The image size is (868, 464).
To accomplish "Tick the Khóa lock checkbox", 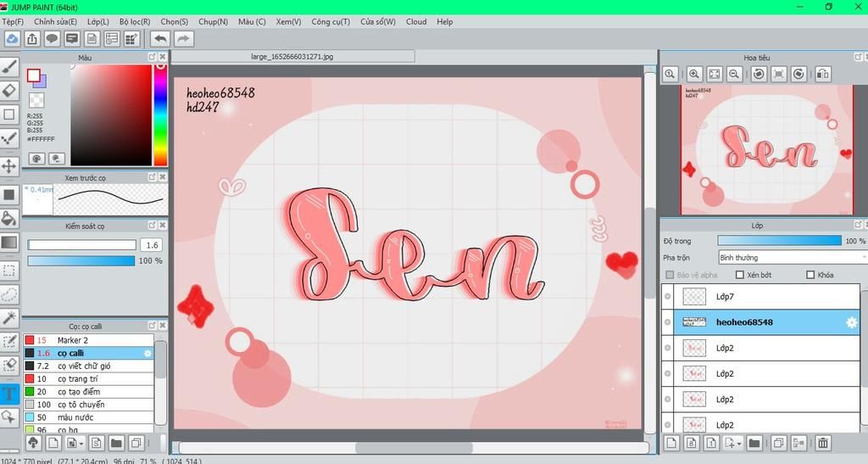I will 810,275.
